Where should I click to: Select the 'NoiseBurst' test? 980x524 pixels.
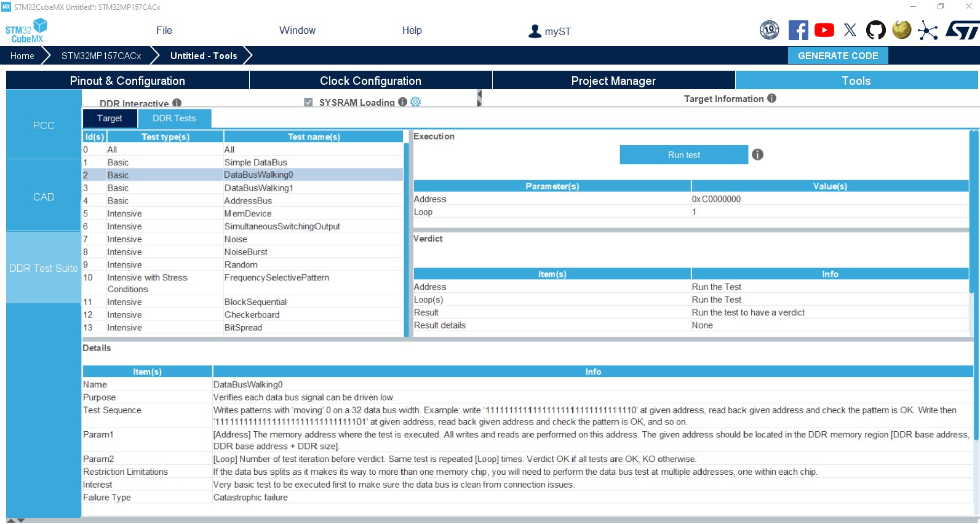point(243,252)
